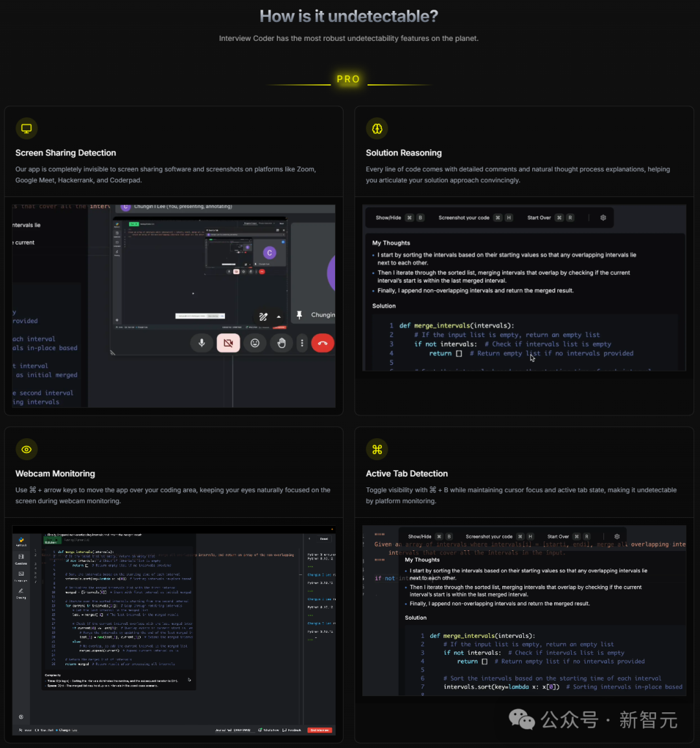
Task: Click the annotate pen icon in Meet presentation
Action: tap(263, 317)
